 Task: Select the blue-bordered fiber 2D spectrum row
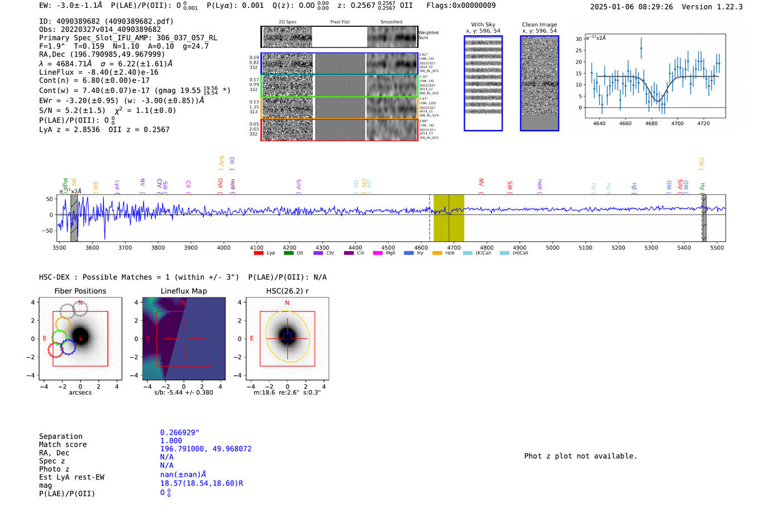tap(340, 64)
